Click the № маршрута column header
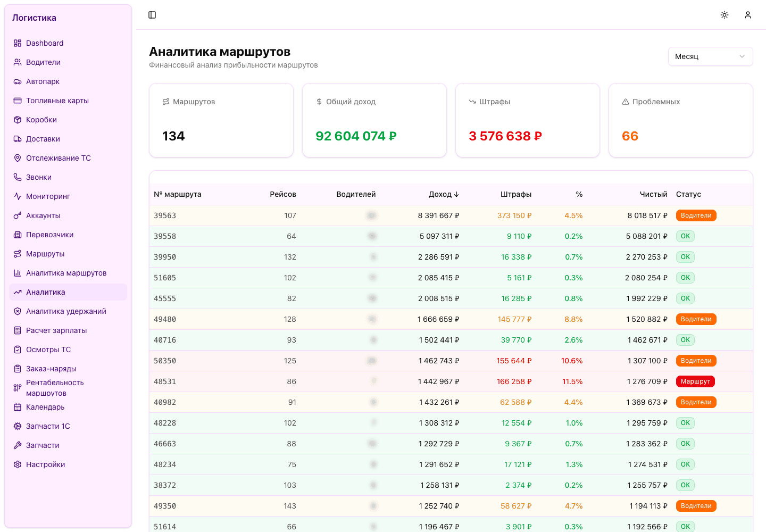766x532 pixels. coord(178,194)
